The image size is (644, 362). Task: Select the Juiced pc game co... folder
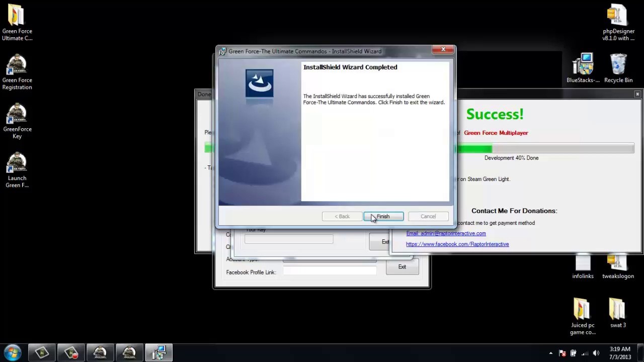pyautogui.click(x=583, y=317)
